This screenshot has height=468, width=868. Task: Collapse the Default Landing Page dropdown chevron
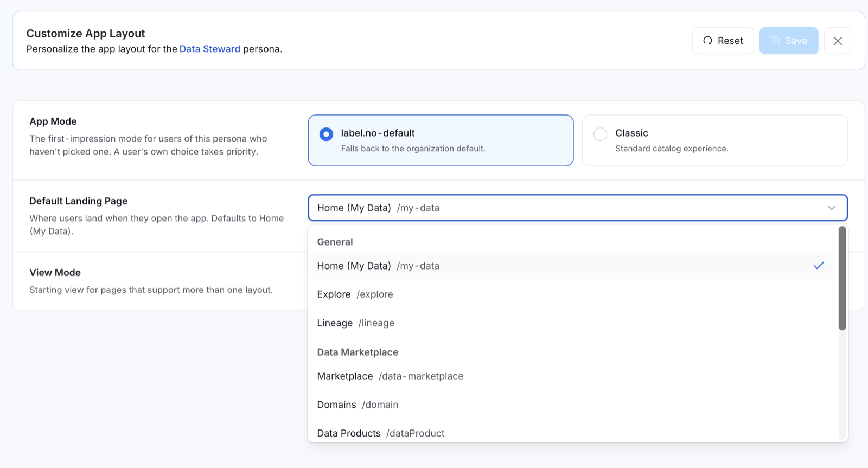(832, 208)
